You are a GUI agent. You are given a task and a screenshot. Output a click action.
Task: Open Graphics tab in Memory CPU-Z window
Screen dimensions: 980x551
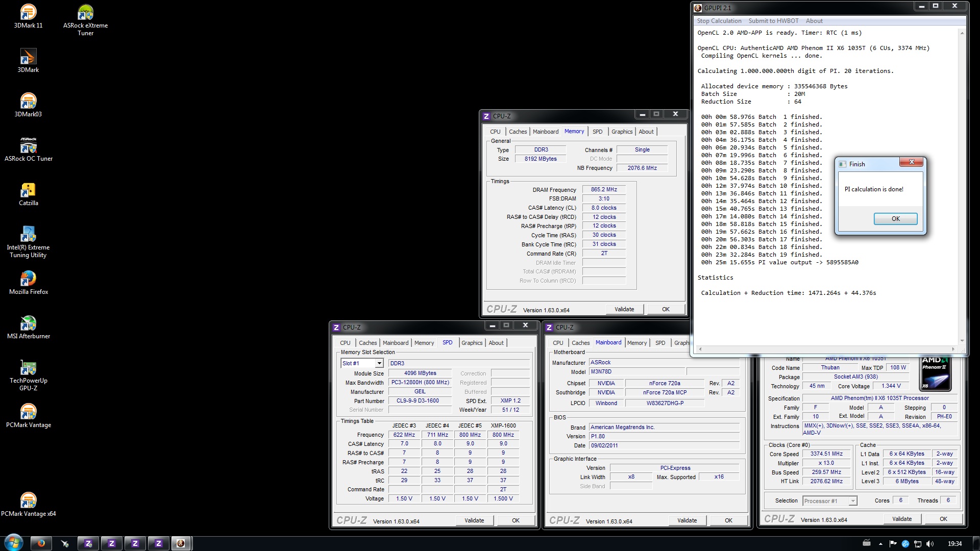(622, 132)
